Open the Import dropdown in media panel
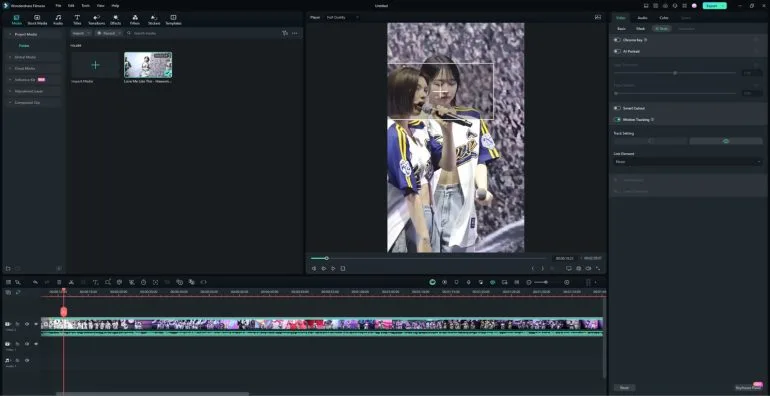 coord(81,33)
